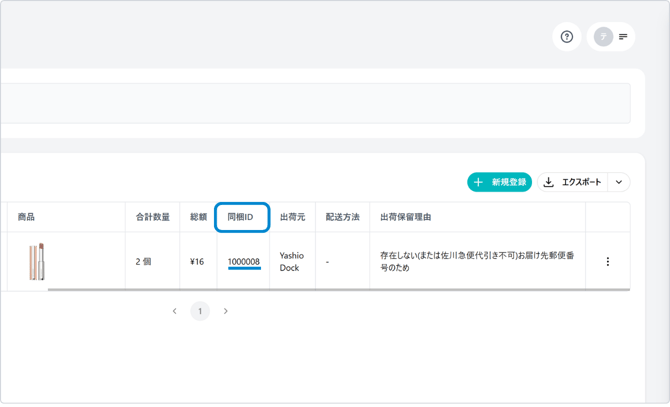
Task: Click the 出荷保留理由 column header
Action: pos(406,217)
